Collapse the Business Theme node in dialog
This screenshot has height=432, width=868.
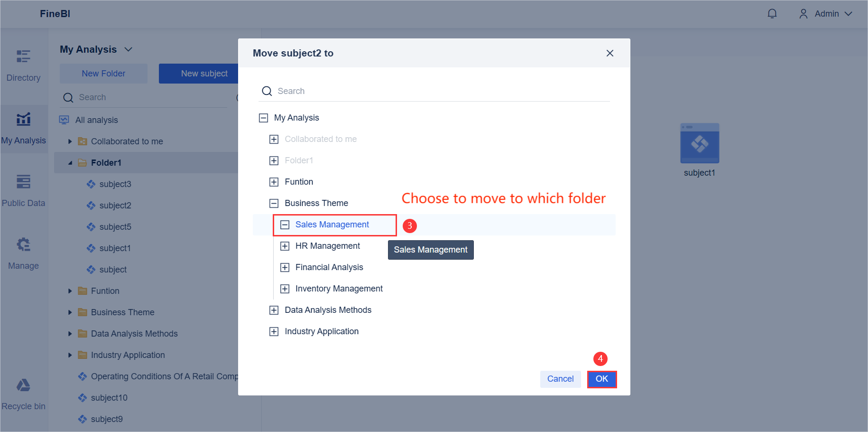pyautogui.click(x=274, y=203)
